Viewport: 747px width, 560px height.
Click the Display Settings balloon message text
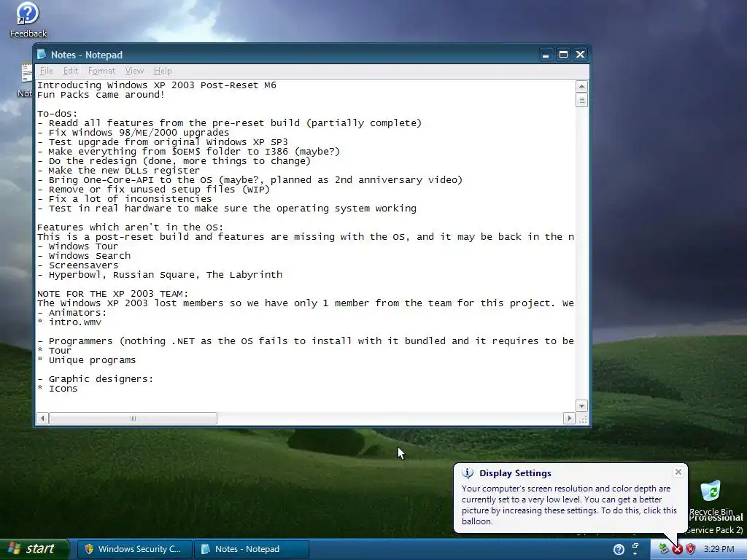click(569, 505)
